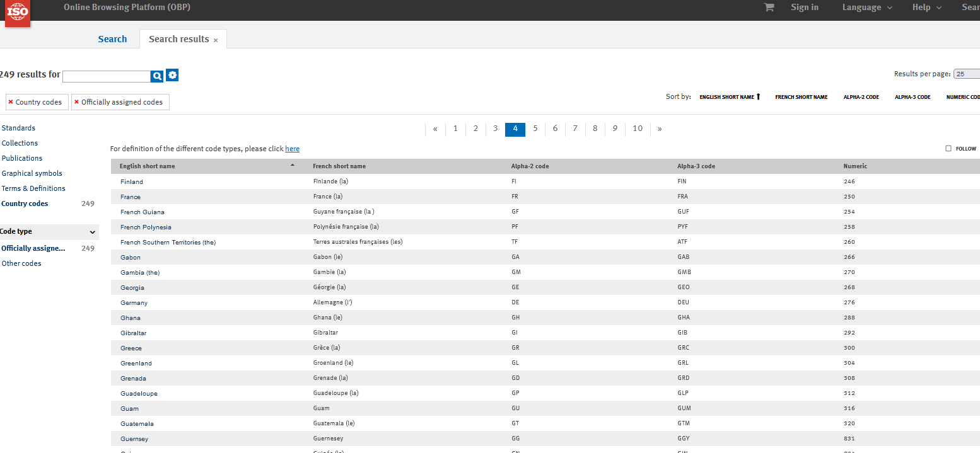
Task: Click the Numeric column header
Action: pyautogui.click(x=855, y=166)
